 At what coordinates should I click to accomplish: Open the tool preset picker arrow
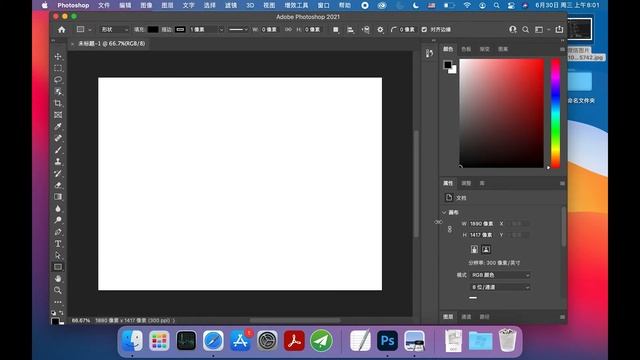click(x=90, y=30)
